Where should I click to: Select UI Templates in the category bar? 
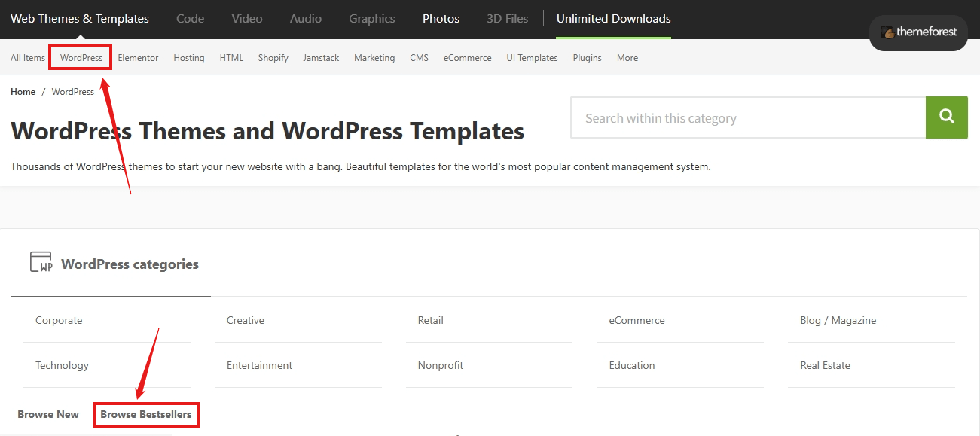click(x=532, y=58)
